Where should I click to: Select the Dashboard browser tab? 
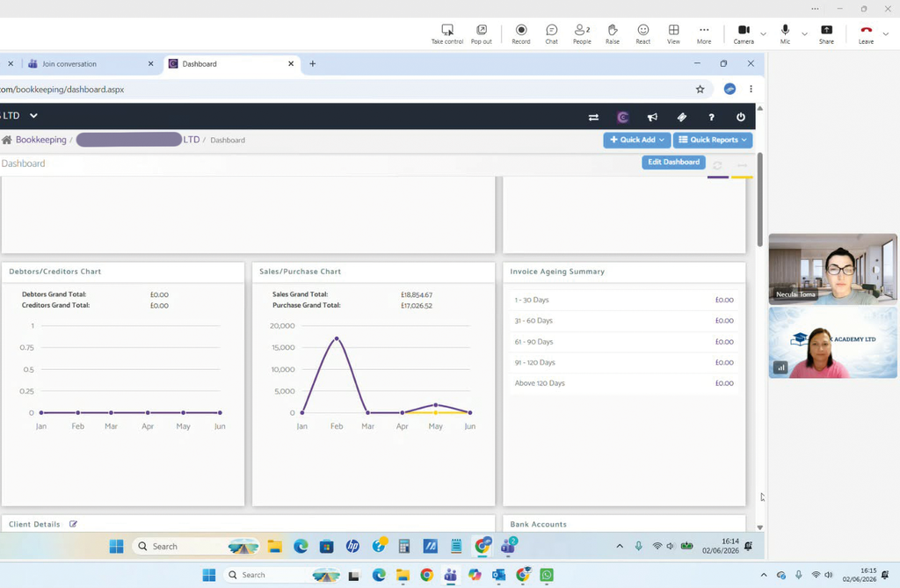click(x=231, y=64)
